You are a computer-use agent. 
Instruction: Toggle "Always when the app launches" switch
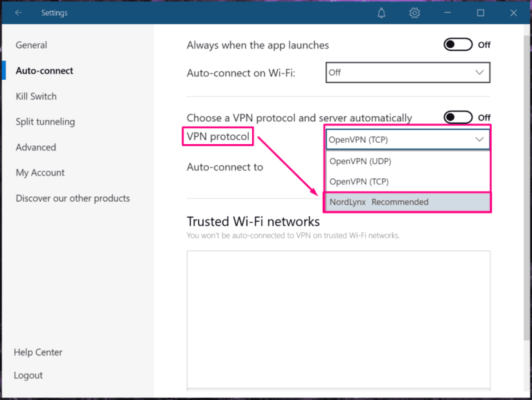click(x=458, y=45)
